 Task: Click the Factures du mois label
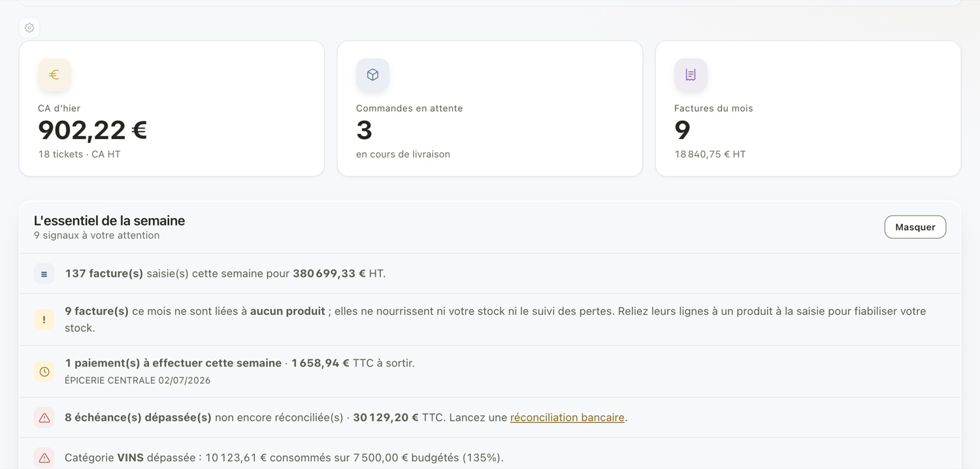(713, 108)
